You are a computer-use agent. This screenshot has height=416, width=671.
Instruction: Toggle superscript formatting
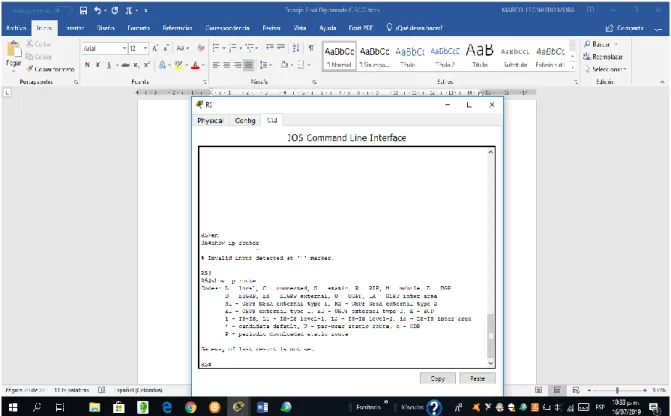146,65
